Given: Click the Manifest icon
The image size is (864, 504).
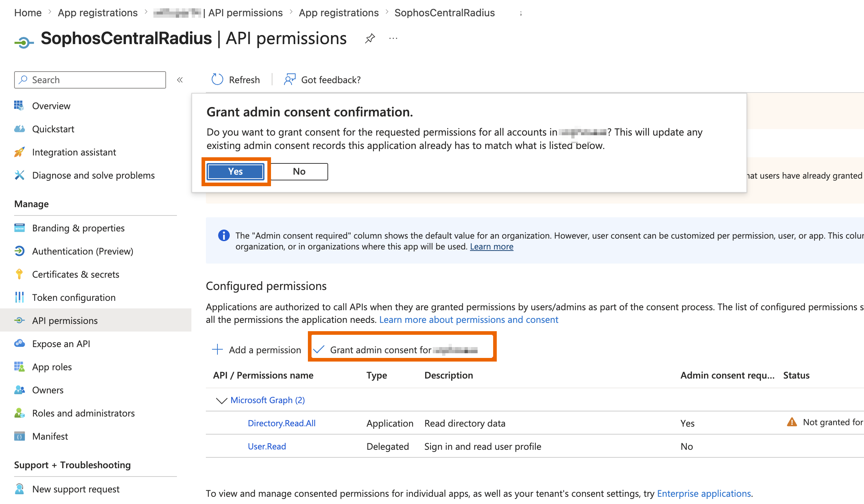Looking at the screenshot, I should pyautogui.click(x=20, y=436).
